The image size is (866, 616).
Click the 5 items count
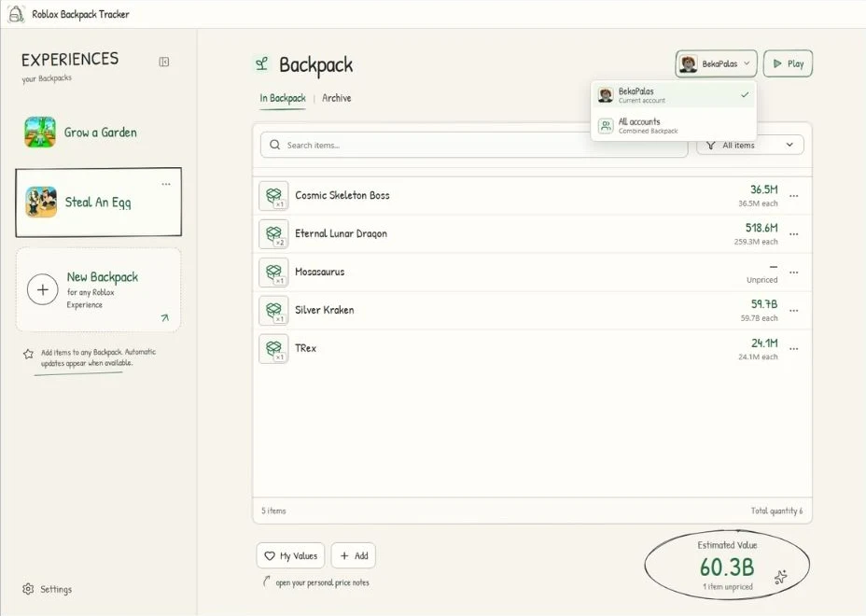tap(273, 511)
